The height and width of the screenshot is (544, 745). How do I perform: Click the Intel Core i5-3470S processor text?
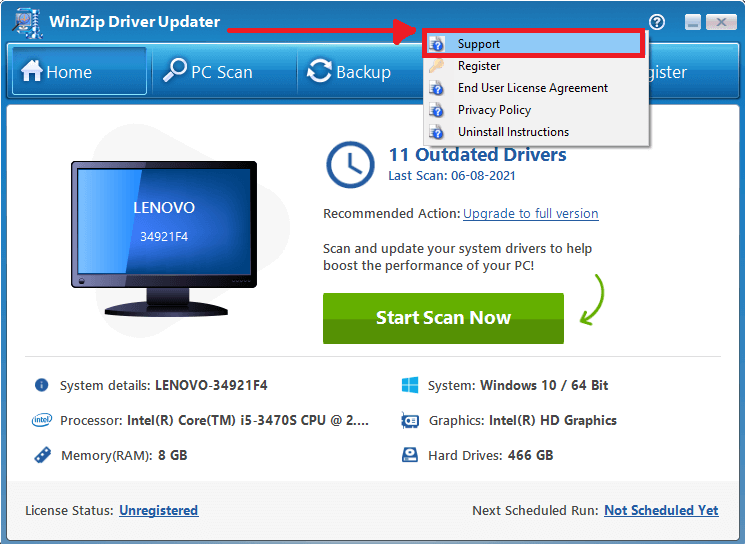pyautogui.click(x=248, y=420)
